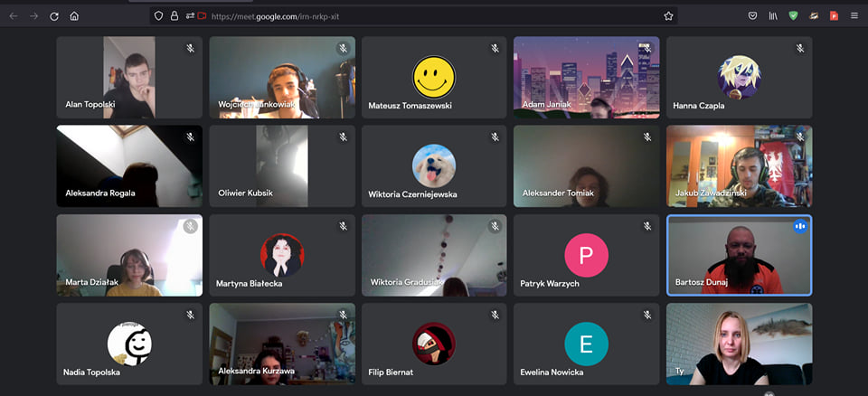Go to the browser home page
Viewport: 868px width, 396px height.
pos(74,15)
